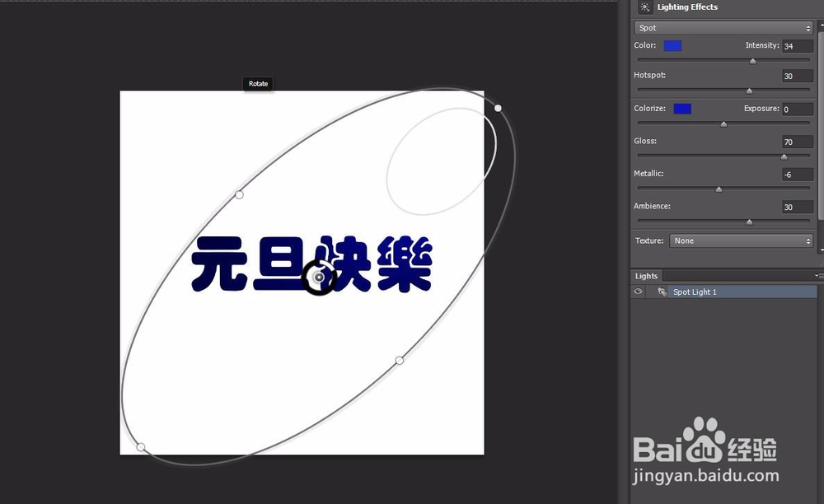Screen dimensions: 824x504
Task: Click the Metallic value field
Action: [x=797, y=175]
